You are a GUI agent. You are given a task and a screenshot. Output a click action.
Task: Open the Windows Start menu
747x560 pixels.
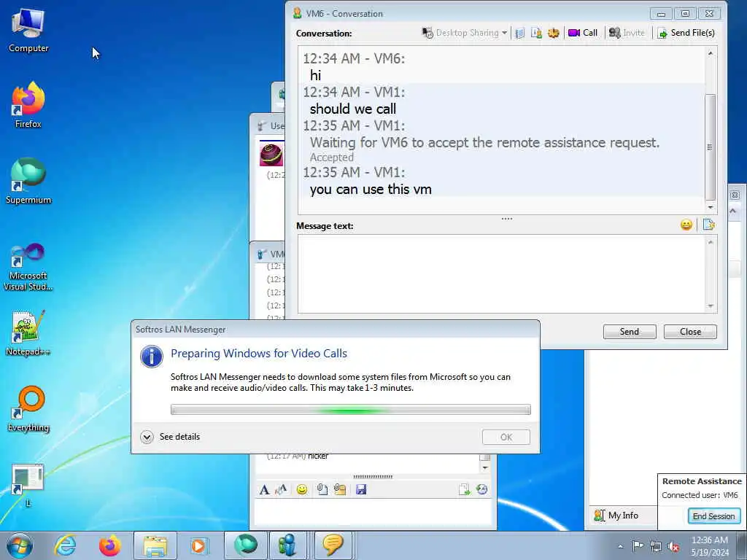pyautogui.click(x=20, y=545)
